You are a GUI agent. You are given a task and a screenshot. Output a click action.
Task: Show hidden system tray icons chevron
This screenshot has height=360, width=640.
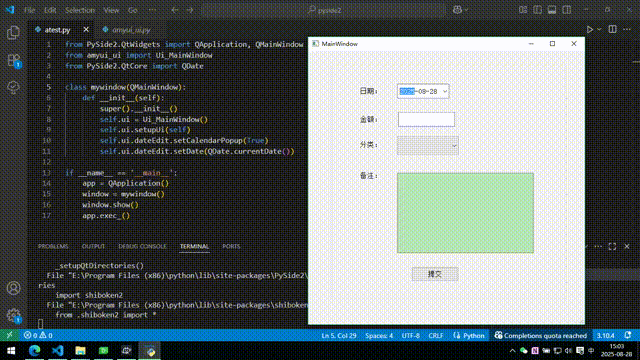512,351
